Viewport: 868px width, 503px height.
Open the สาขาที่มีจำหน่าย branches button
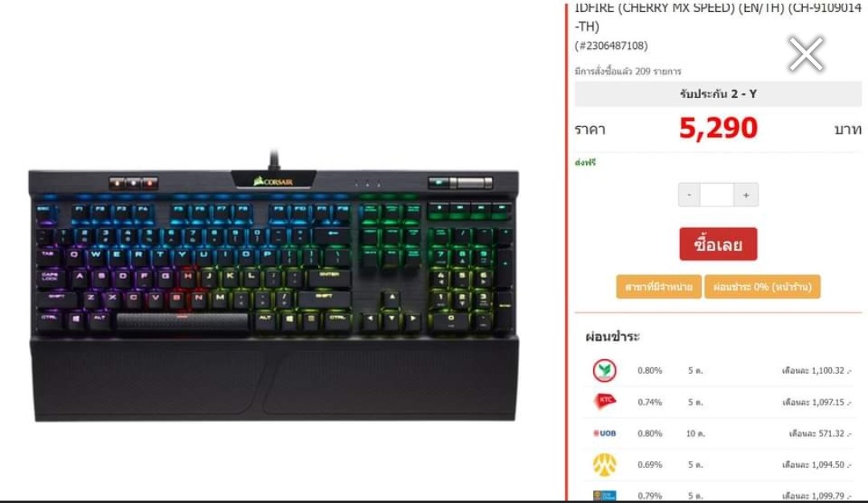(x=659, y=287)
